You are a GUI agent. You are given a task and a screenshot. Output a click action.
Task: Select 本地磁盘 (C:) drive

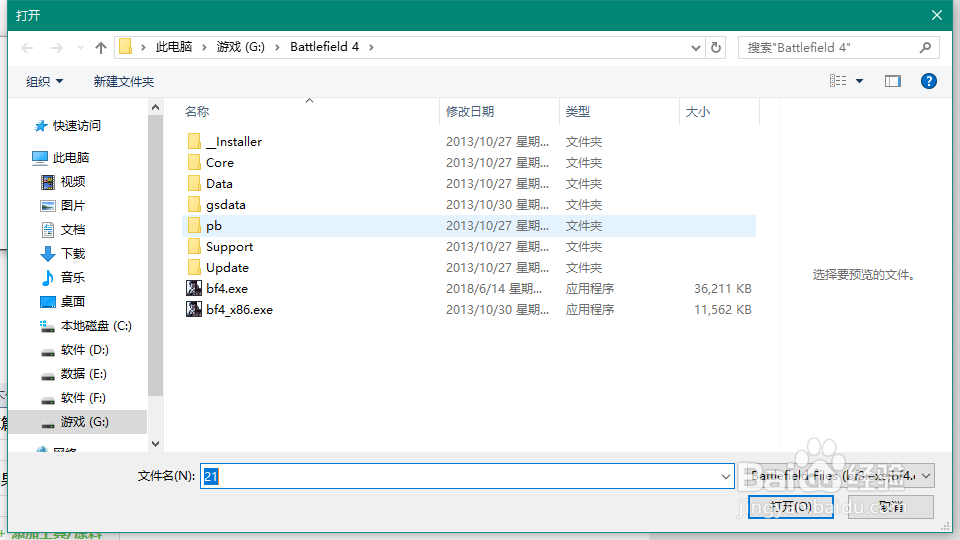96,326
